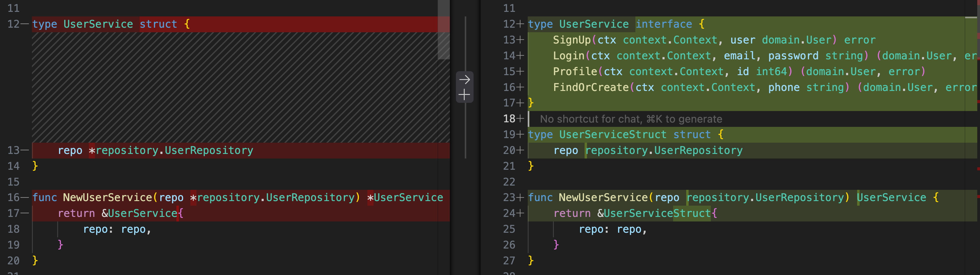Click the revert change arrow icon
Viewport: 980px width, 275px height.
(x=464, y=80)
